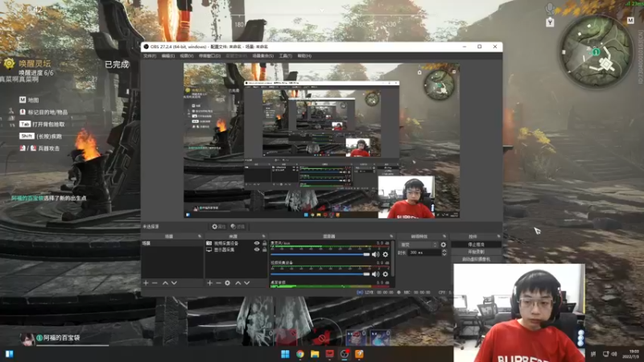Open the 工具 (Tools) menu
The image size is (644, 362).
coord(286,56)
